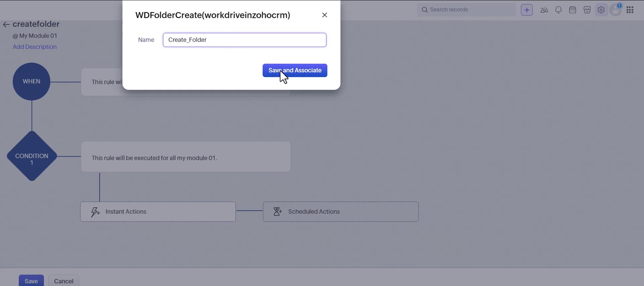Click Save and Associate button
The width and height of the screenshot is (644, 286).
[295, 71]
